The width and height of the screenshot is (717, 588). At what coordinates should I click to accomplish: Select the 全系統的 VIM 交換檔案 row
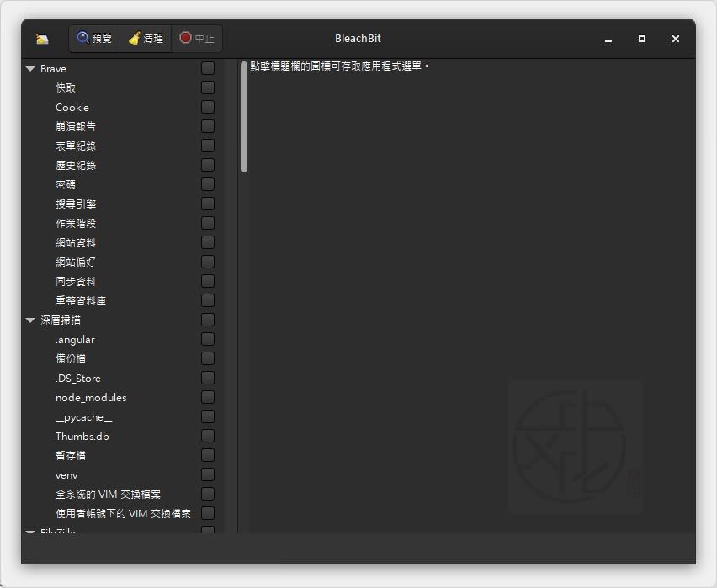click(108, 495)
